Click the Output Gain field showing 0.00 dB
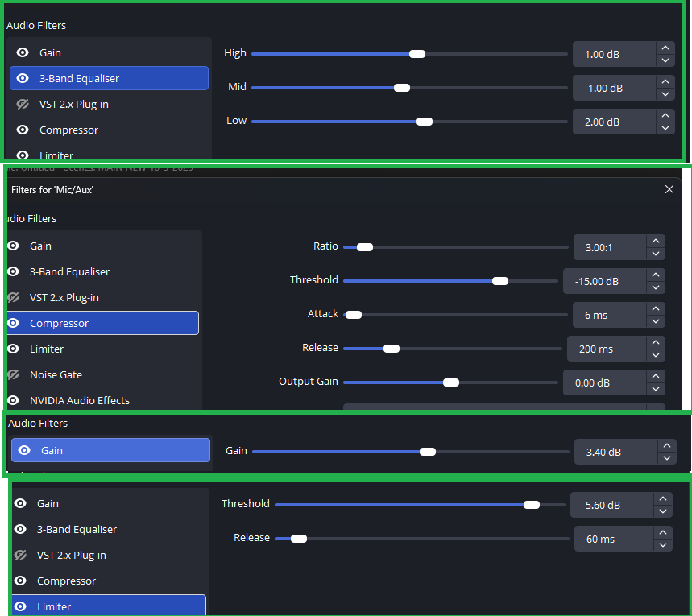Image resolution: width=692 pixels, height=616 pixels. coord(605,382)
